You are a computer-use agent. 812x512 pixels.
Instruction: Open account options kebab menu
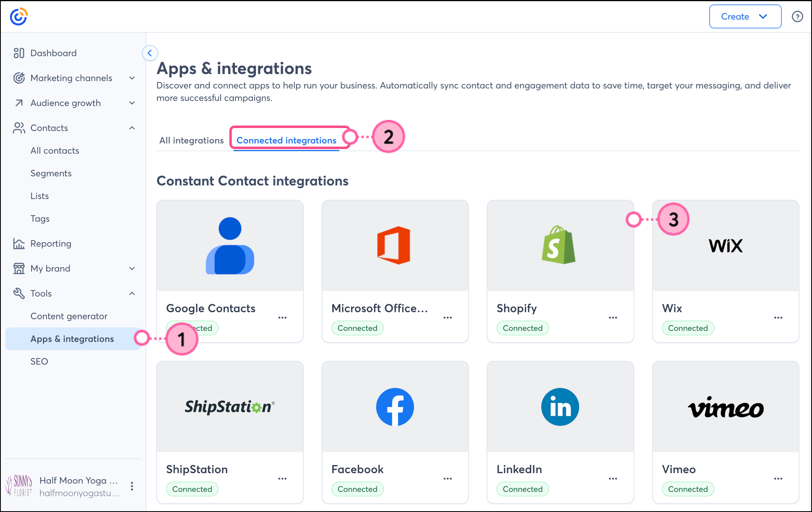[x=132, y=486]
